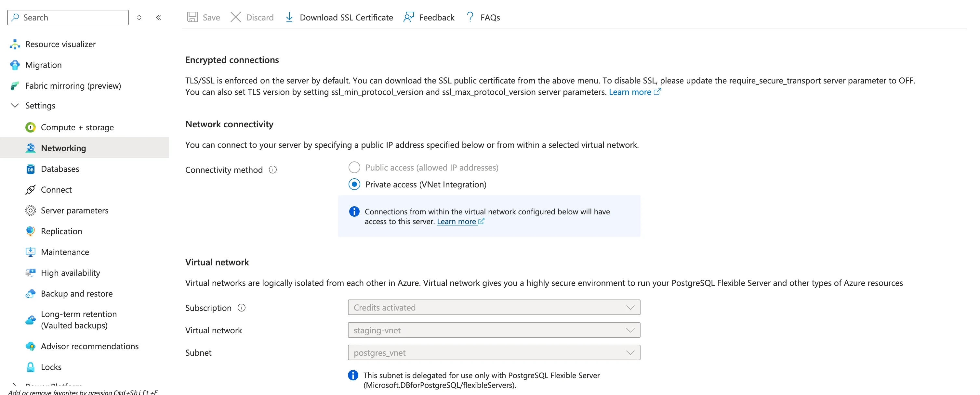Image resolution: width=980 pixels, height=395 pixels.
Task: Open the Virtual network dropdown
Action: [494, 330]
